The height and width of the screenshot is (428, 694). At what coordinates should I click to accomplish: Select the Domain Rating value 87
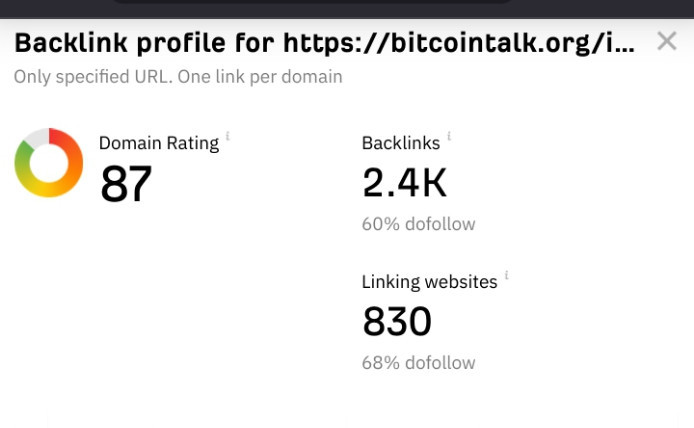[126, 183]
